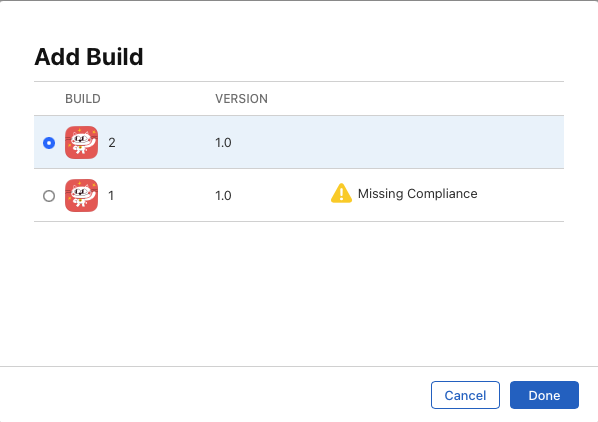Select the radio button for build 1
598x422 pixels.
pos(49,196)
